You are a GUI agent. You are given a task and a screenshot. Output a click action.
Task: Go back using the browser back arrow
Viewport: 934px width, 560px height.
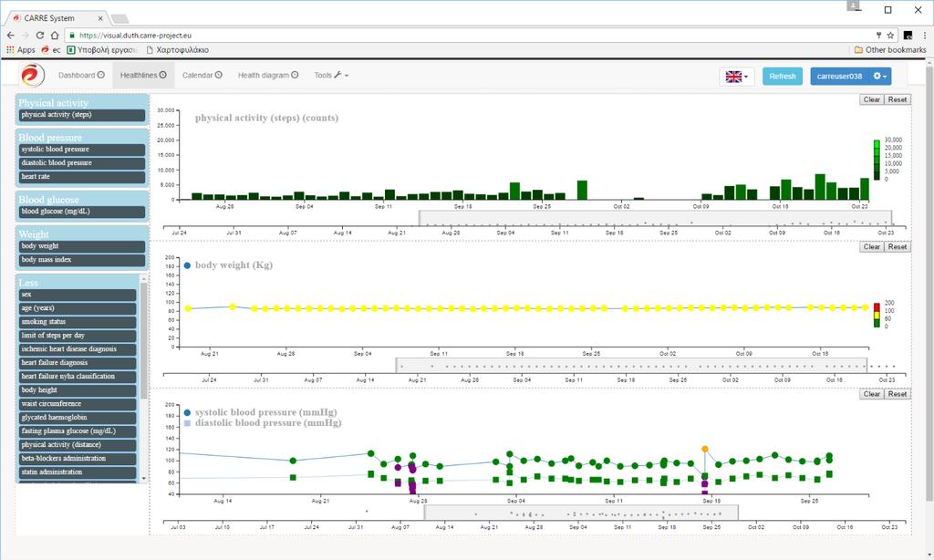[x=11, y=36]
